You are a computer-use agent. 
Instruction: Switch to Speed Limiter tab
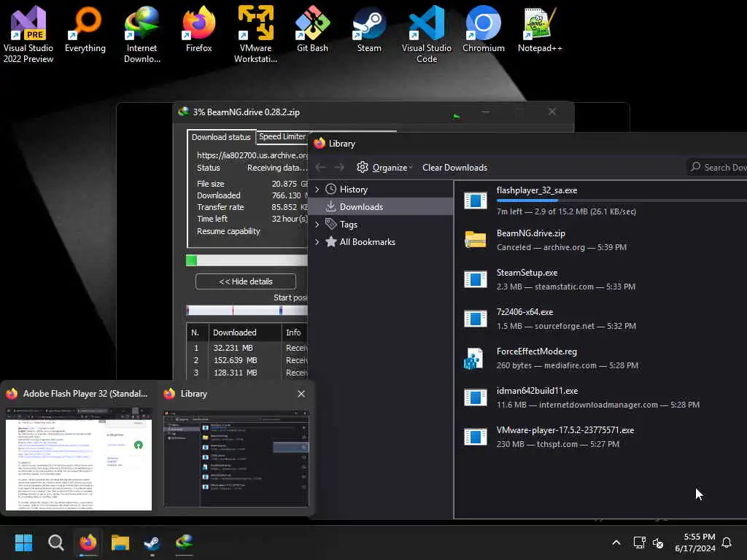click(282, 136)
